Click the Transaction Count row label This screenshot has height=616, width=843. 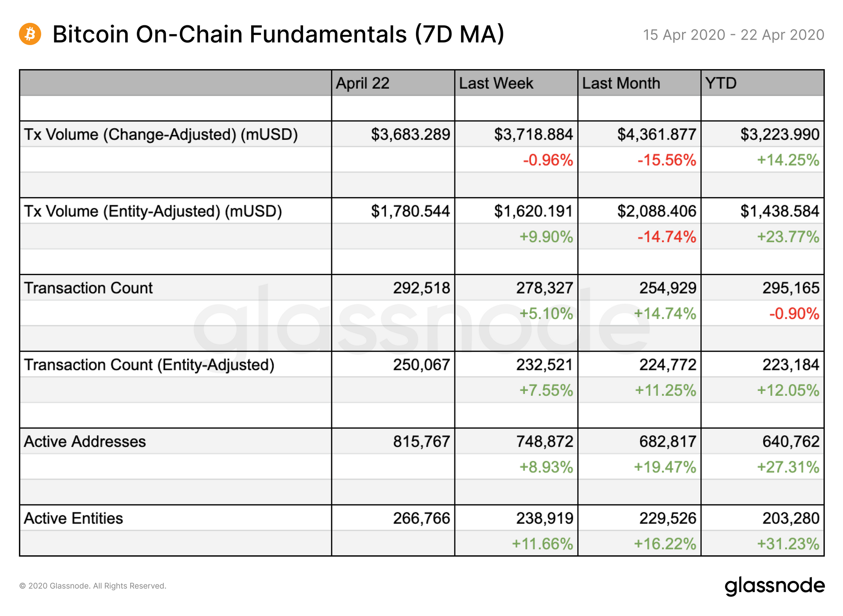(89, 288)
